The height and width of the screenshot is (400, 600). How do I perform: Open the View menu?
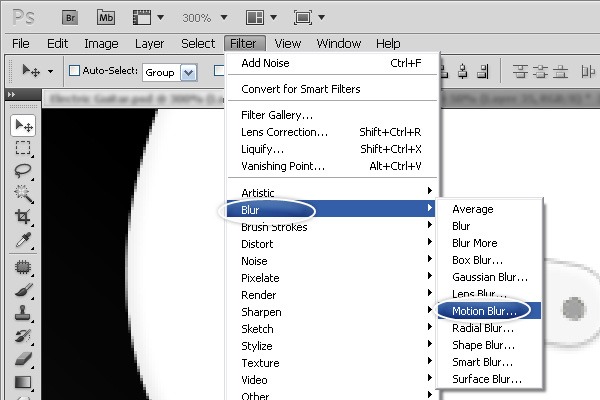tap(288, 44)
